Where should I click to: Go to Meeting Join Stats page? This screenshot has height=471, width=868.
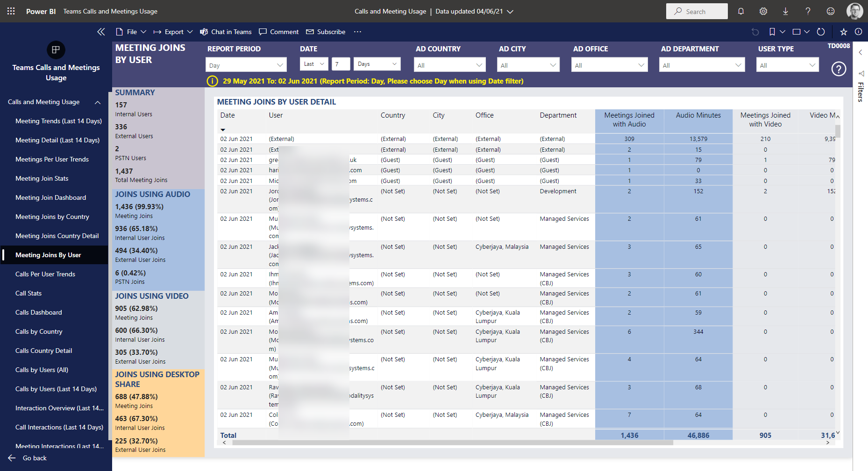pos(42,178)
